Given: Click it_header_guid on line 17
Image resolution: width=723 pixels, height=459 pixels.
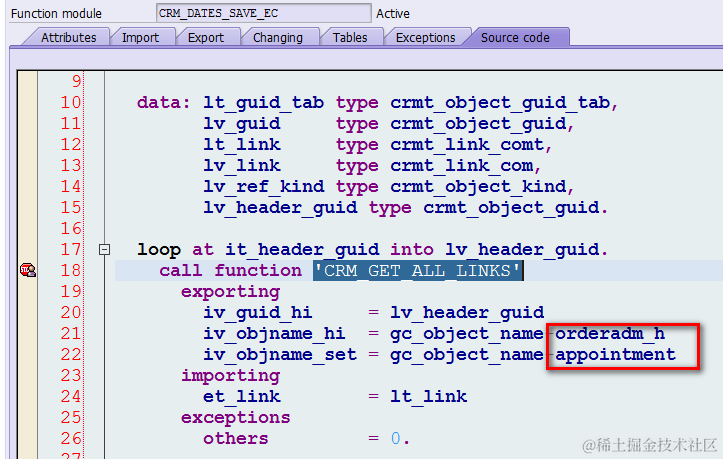Looking at the screenshot, I should click(302, 250).
